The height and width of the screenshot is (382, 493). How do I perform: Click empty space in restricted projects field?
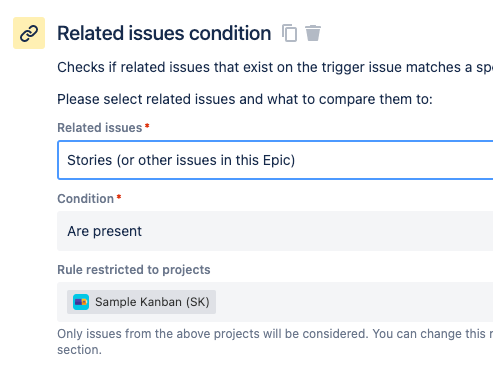pyautogui.click(x=353, y=302)
